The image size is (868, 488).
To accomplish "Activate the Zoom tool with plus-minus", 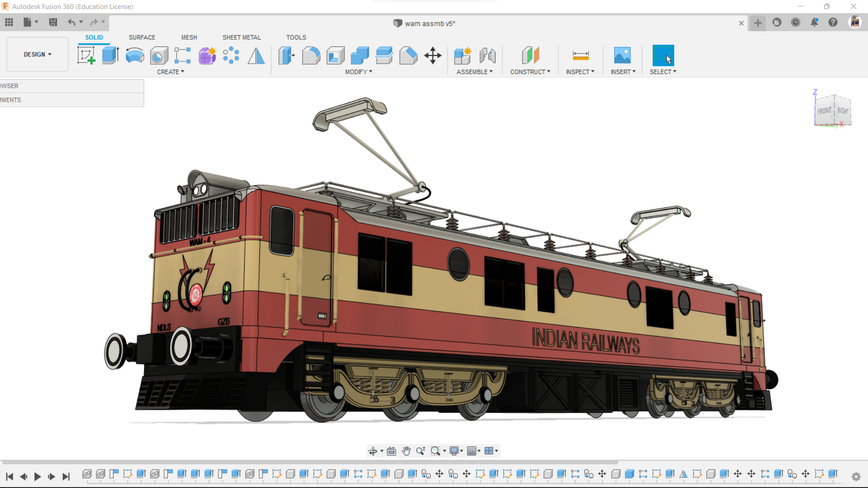I will [420, 451].
